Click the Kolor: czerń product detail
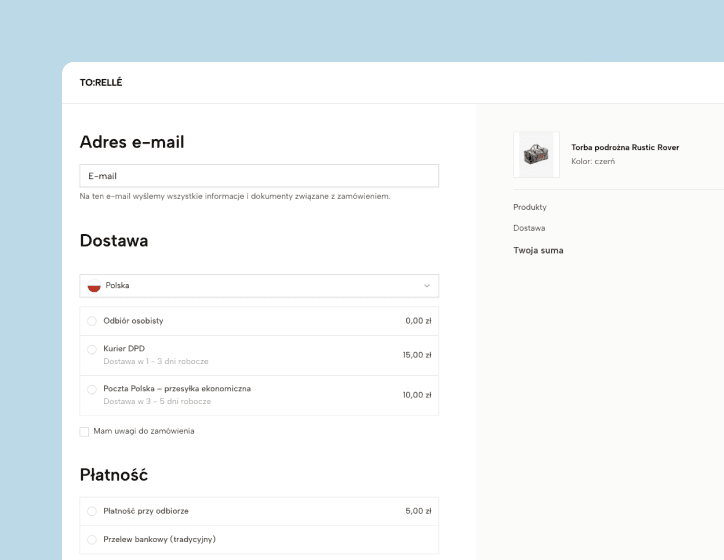 (593, 162)
